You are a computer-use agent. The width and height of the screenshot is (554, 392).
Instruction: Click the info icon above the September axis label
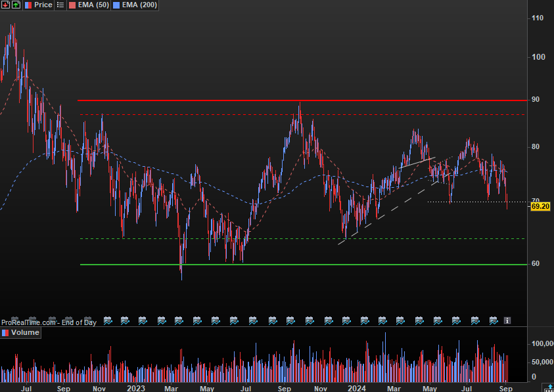507,320
